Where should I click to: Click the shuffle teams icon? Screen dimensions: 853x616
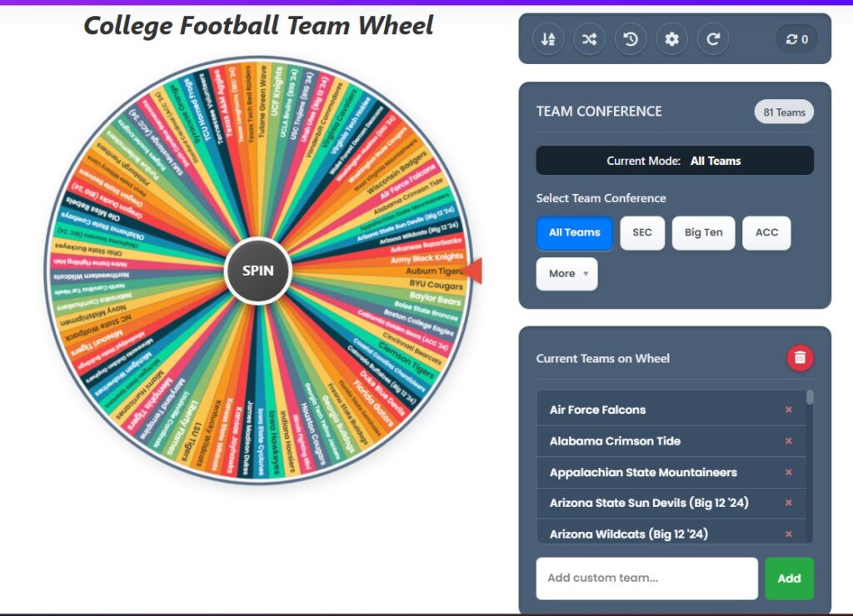tap(589, 38)
